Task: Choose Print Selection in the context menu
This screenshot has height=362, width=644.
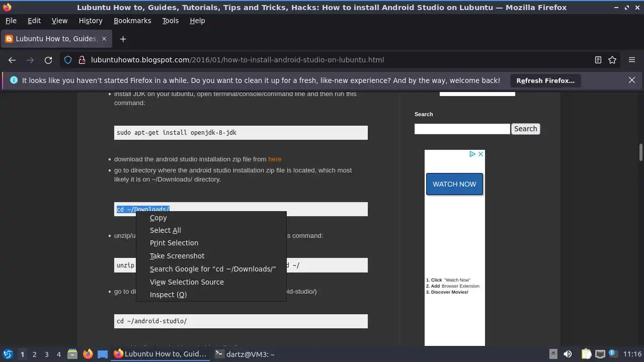Action: pos(211,243)
